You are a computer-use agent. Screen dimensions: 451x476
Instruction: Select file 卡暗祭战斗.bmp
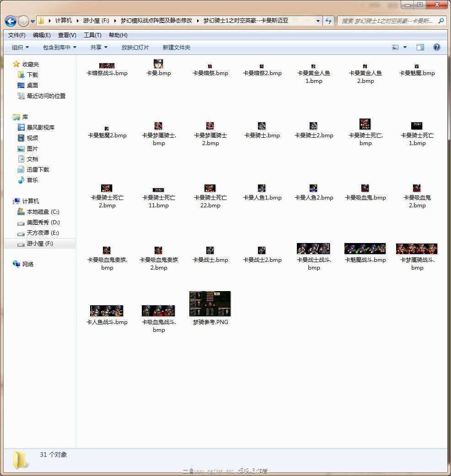click(x=107, y=70)
